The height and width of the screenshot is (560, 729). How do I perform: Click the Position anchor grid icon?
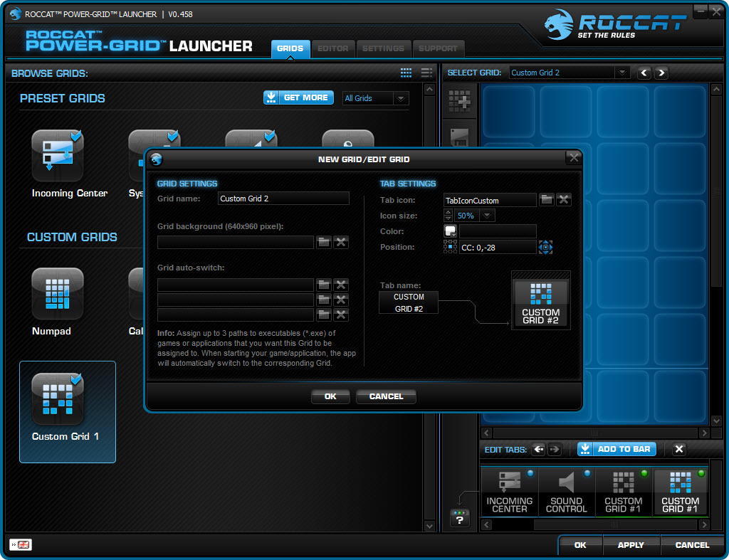coord(450,247)
